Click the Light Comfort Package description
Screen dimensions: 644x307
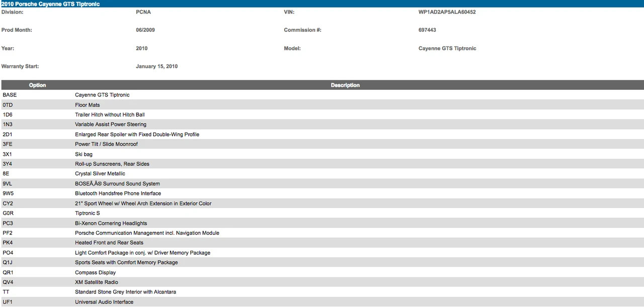tap(143, 253)
